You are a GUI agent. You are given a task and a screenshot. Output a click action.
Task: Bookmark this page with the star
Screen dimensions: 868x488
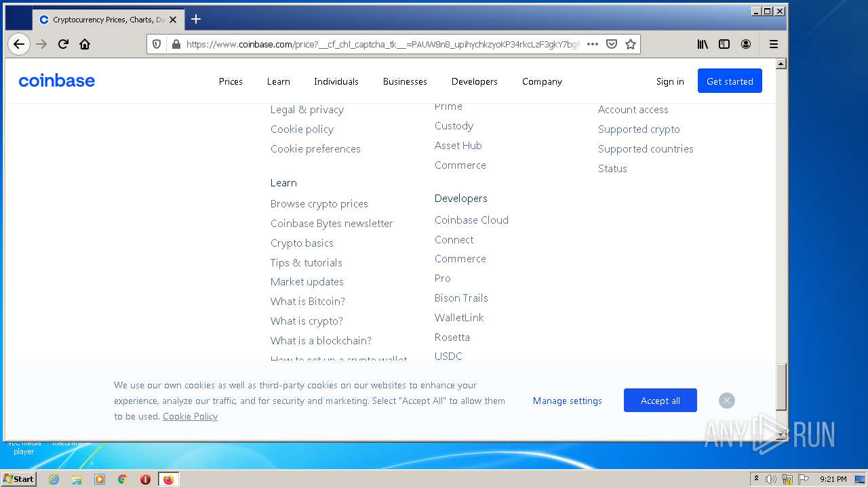coord(631,44)
